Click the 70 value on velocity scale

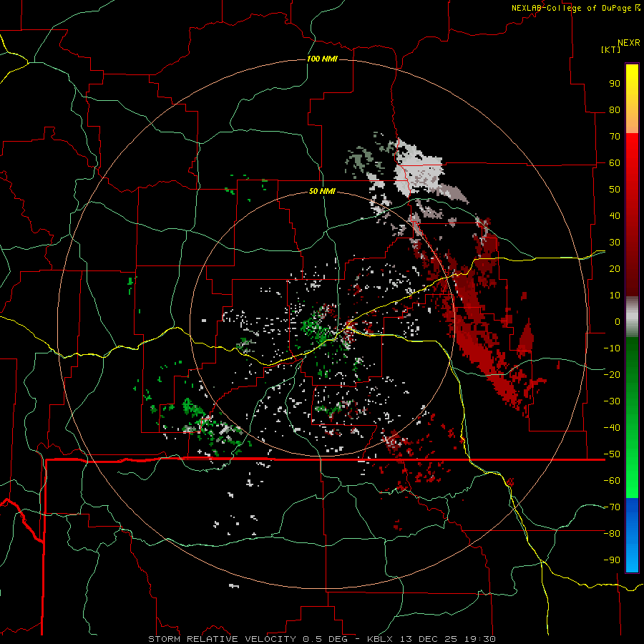point(615,137)
